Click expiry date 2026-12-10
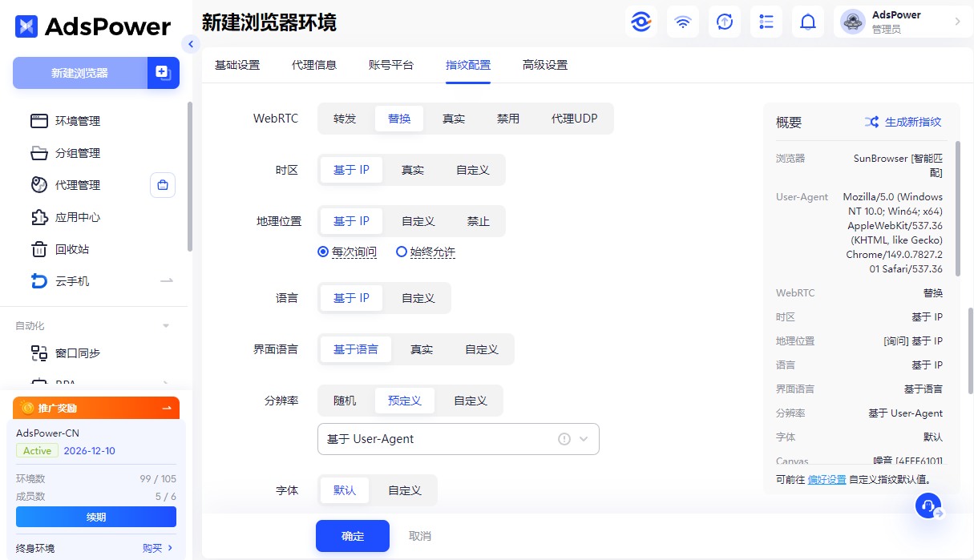Viewport: 974px width, 560px height. 90,451
